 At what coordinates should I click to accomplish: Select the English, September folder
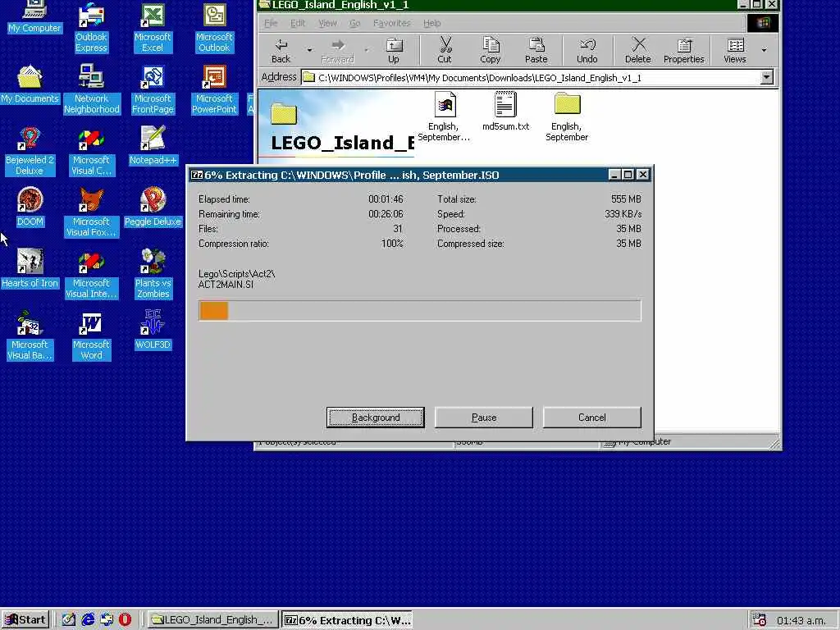click(567, 116)
